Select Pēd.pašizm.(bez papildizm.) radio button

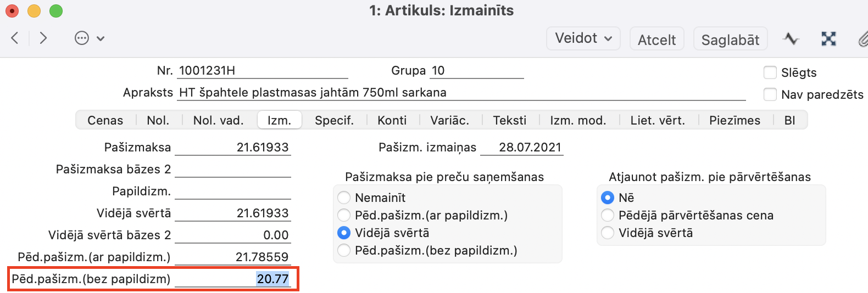click(x=344, y=250)
